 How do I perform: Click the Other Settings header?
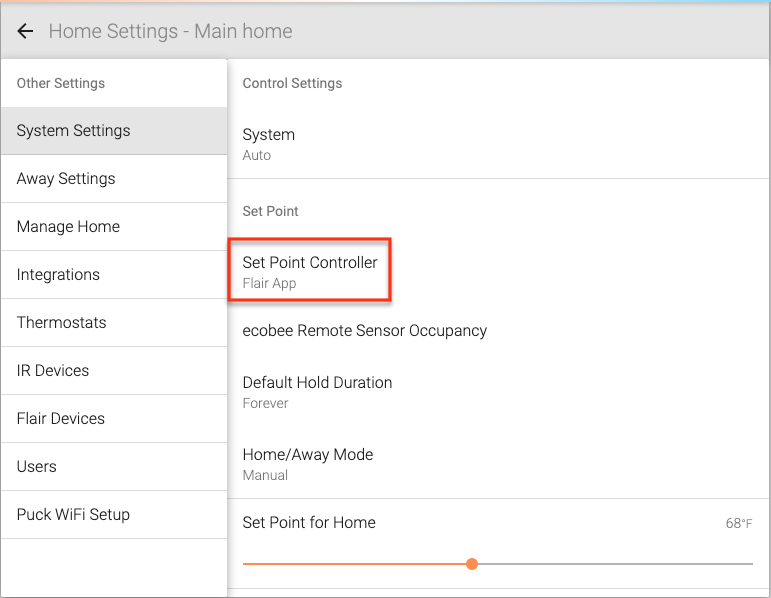[x=61, y=83]
